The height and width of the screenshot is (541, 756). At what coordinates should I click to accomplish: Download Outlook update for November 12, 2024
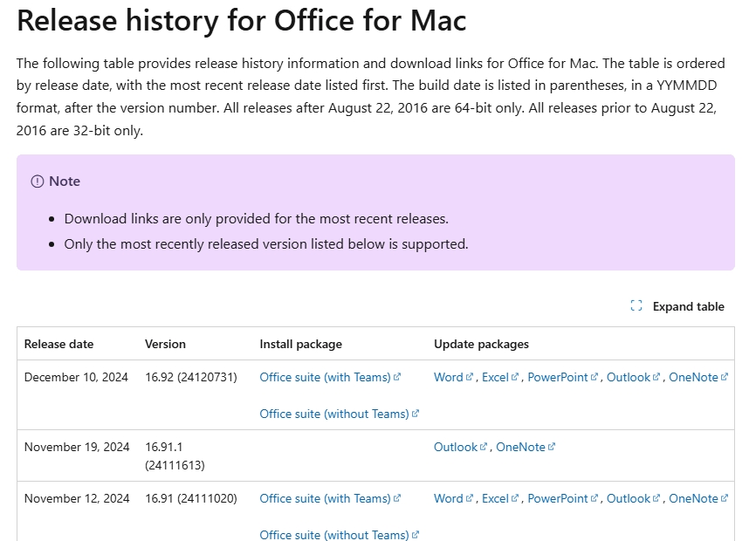pyautogui.click(x=633, y=498)
